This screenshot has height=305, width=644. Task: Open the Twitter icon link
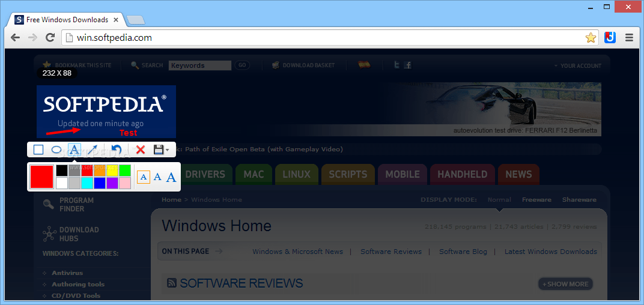click(x=396, y=65)
